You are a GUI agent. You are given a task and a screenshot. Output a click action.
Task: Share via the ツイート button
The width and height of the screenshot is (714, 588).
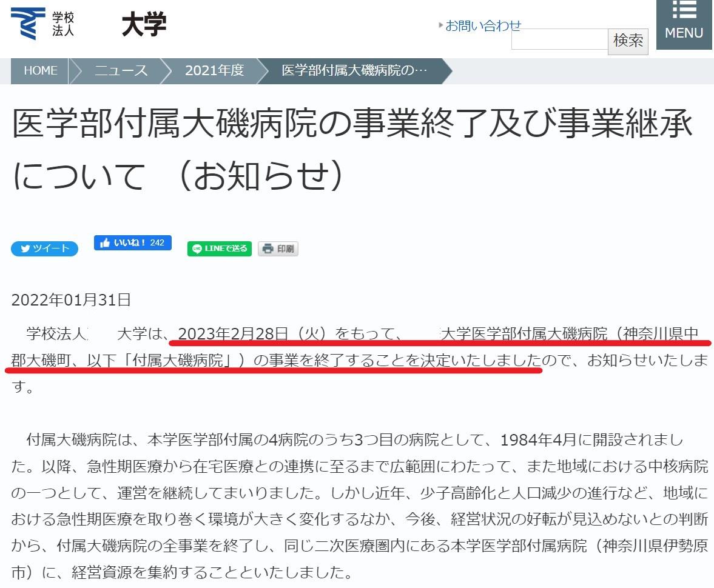(x=45, y=249)
